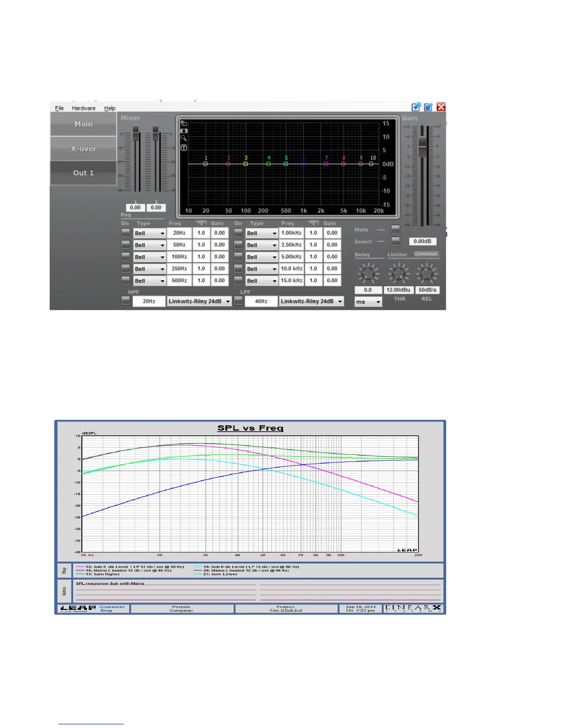Toggle the HPF filter on

126,301
